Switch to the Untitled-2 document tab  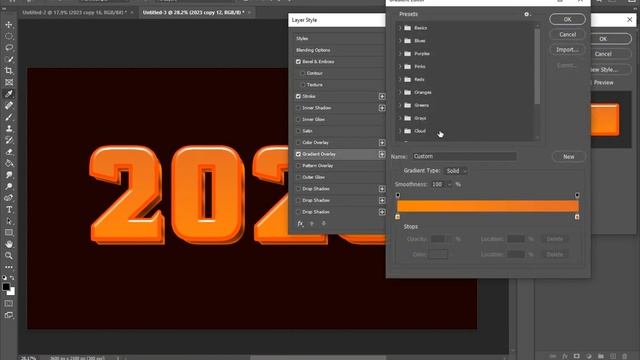click(74, 13)
